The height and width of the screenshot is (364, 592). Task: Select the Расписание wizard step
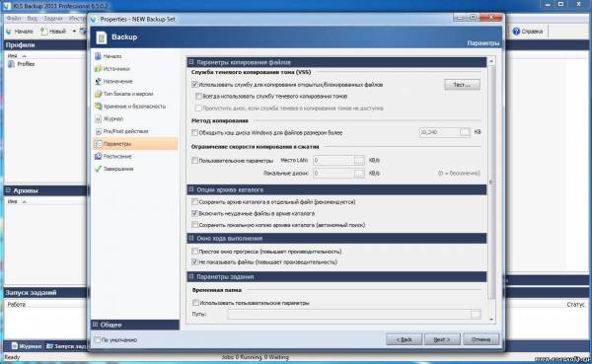(x=135, y=156)
